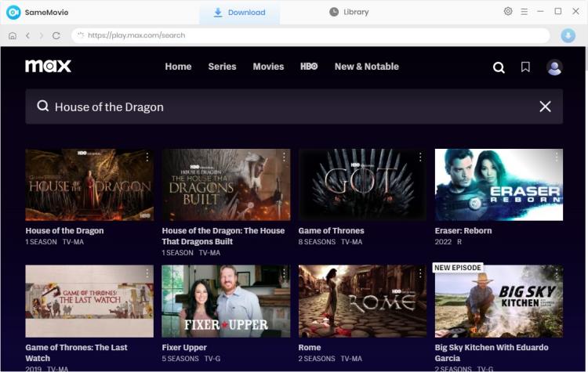The height and width of the screenshot is (372, 588).
Task: Open My List bookmark icon
Action: [525, 67]
